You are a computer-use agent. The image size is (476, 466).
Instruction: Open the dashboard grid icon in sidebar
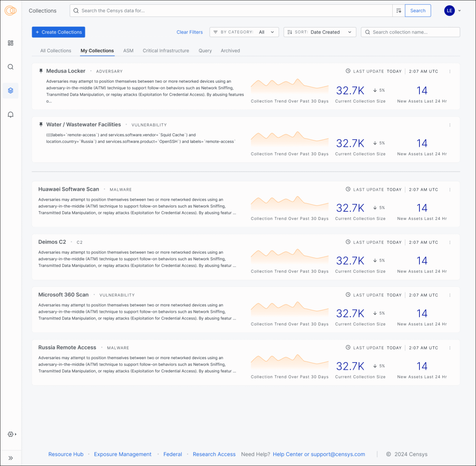coord(10,43)
